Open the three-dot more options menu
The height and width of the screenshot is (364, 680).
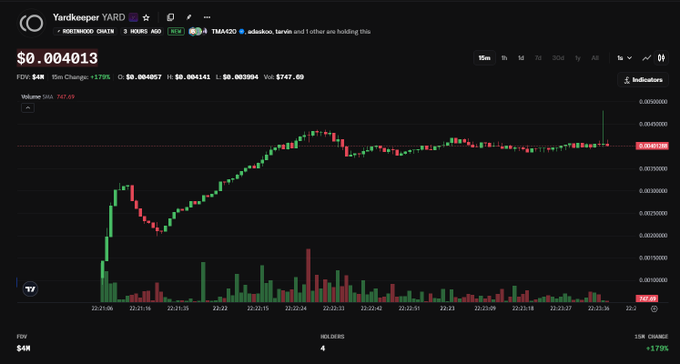(207, 17)
